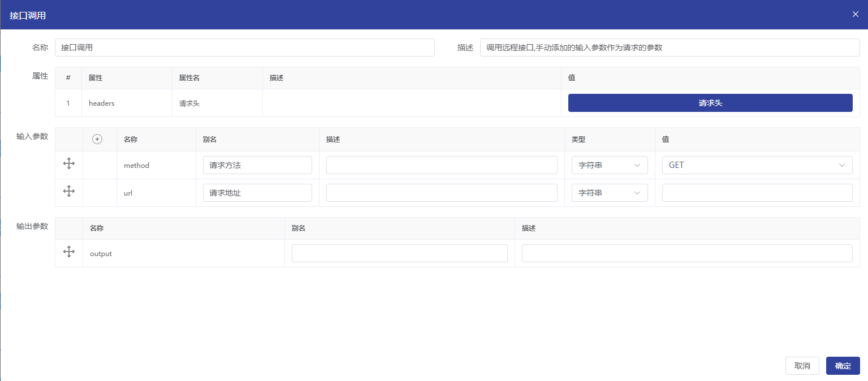Click the move handle for output row
The image size is (868, 381).
point(69,252)
